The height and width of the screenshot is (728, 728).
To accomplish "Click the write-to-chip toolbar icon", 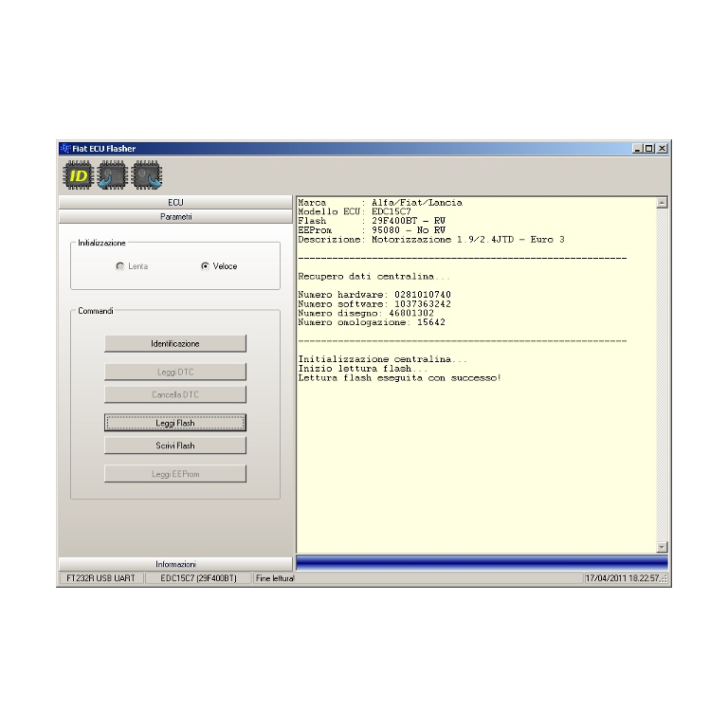I will click(147, 174).
